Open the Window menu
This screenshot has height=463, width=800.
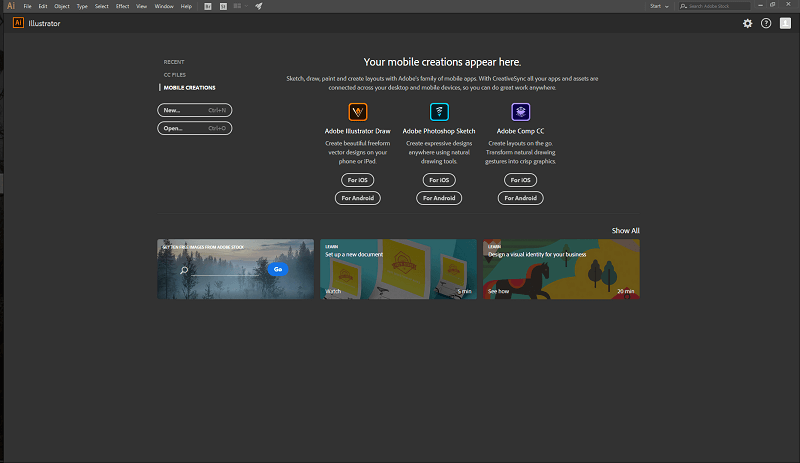pos(164,6)
